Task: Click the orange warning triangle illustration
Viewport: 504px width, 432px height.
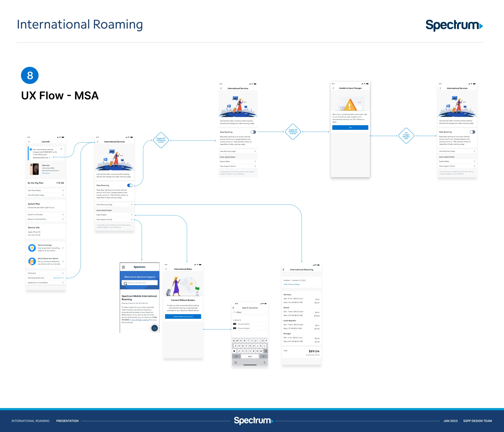Action: [x=350, y=105]
